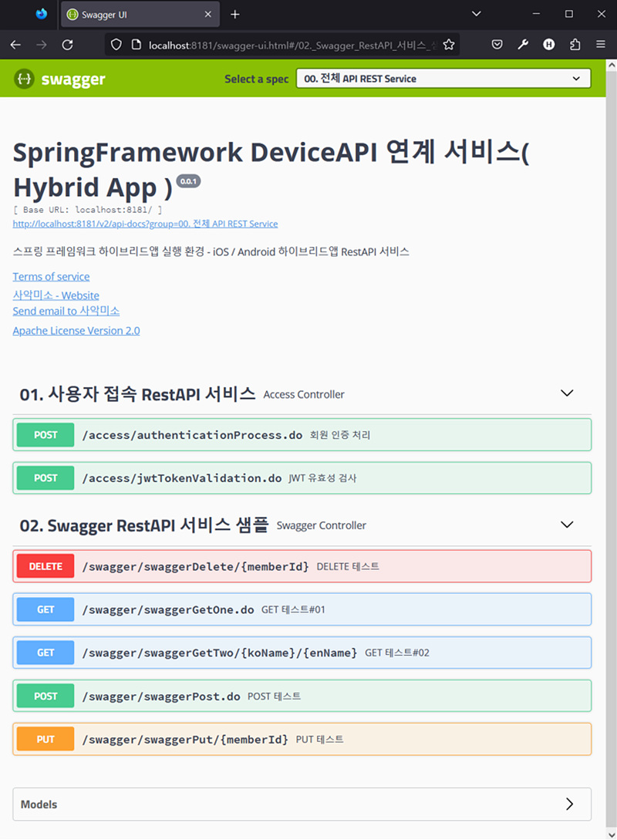The width and height of the screenshot is (617, 840).
Task: Expand PUT /swagger/swaggerPut/{memberId} operation
Action: coord(302,739)
